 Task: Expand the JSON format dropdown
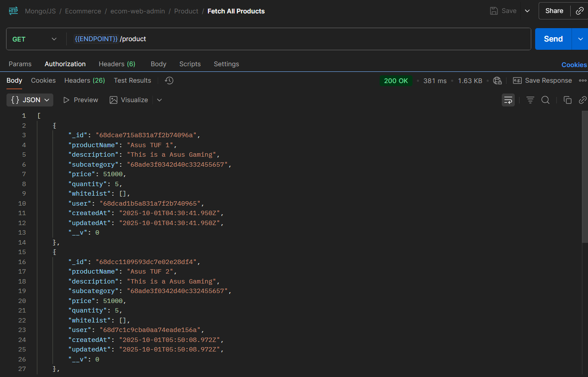pos(30,100)
